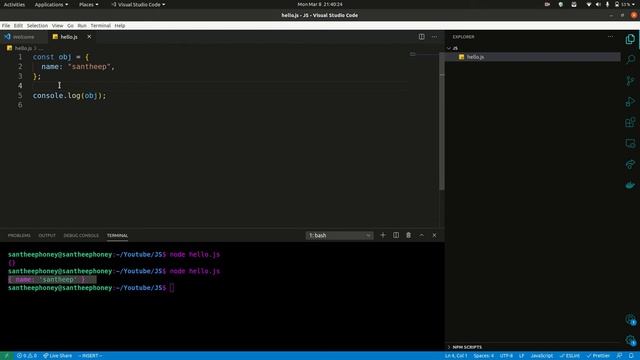640x360 pixels.
Task: Create a new terminal with plus icon
Action: coord(383,235)
